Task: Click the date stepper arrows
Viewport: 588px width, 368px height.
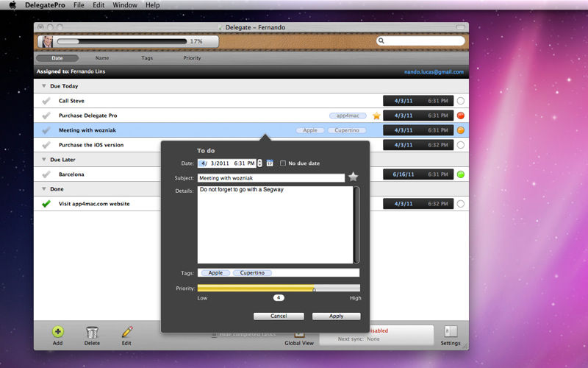Action: click(259, 163)
